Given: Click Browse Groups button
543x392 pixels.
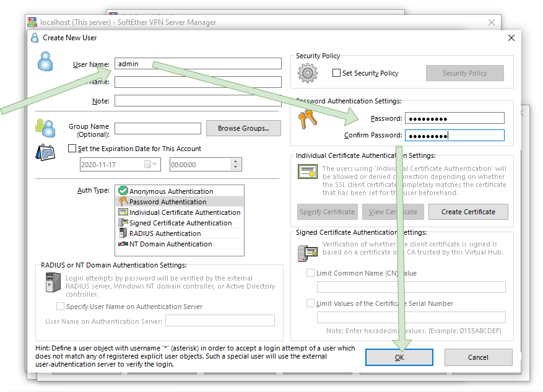Looking at the screenshot, I should click(243, 128).
